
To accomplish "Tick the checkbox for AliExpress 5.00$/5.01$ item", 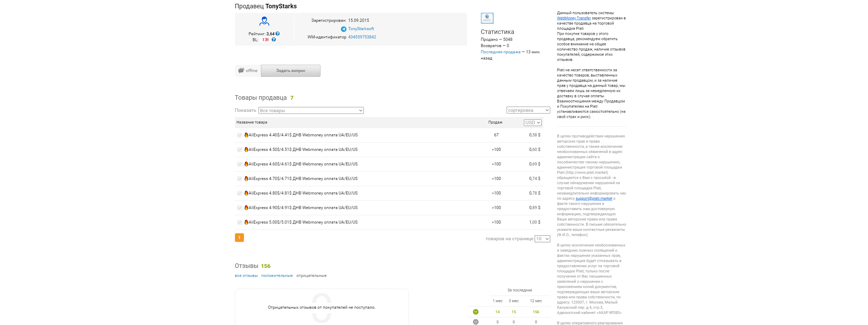I will (239, 222).
